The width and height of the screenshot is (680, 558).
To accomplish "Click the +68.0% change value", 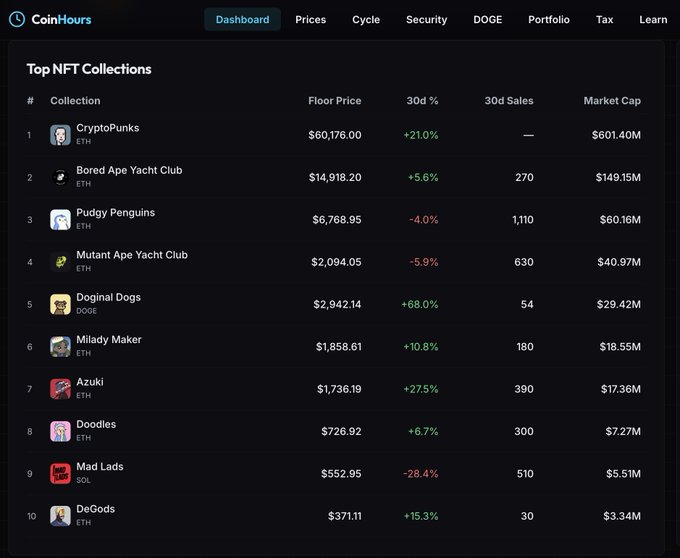I will point(420,304).
